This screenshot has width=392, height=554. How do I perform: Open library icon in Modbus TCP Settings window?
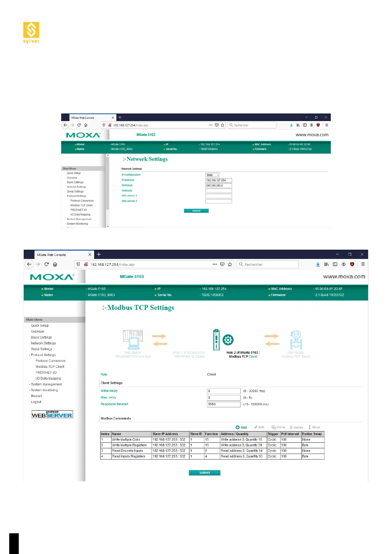click(327, 264)
